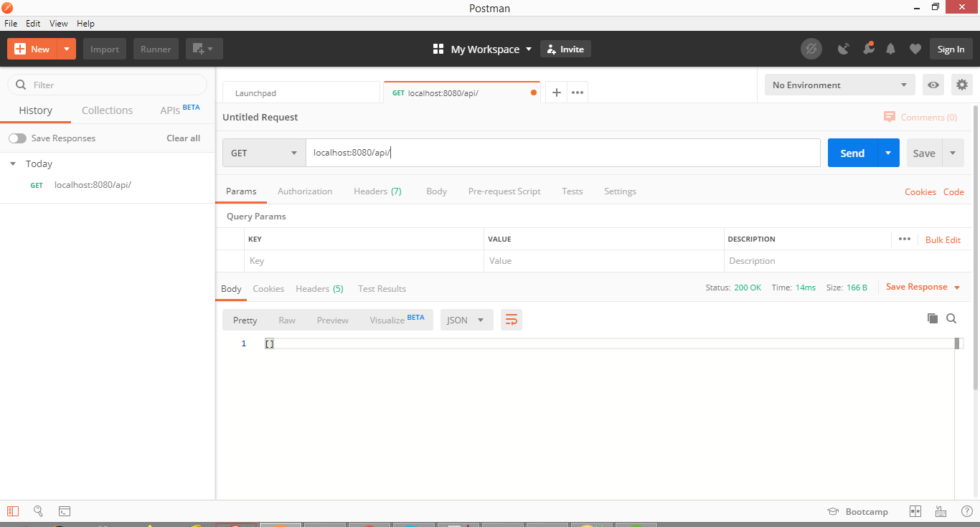Switch to the Collections sidebar tab

[x=107, y=110]
